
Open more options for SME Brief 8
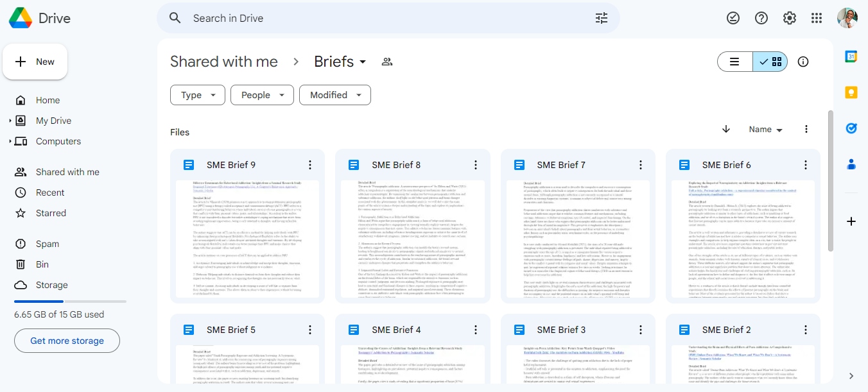pos(475,165)
